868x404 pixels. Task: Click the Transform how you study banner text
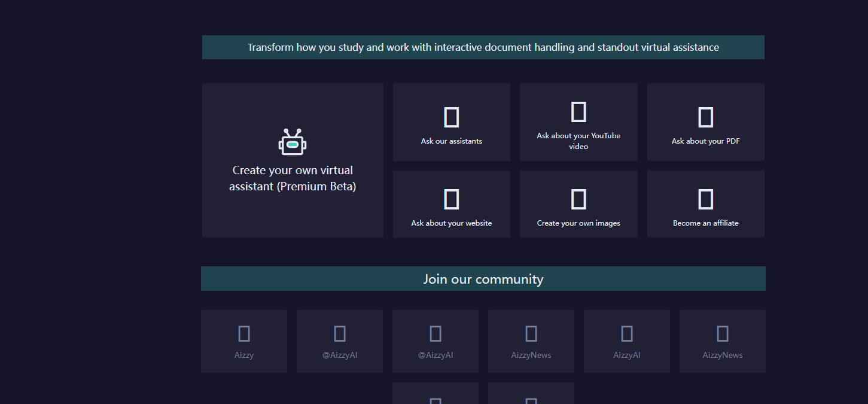click(483, 47)
